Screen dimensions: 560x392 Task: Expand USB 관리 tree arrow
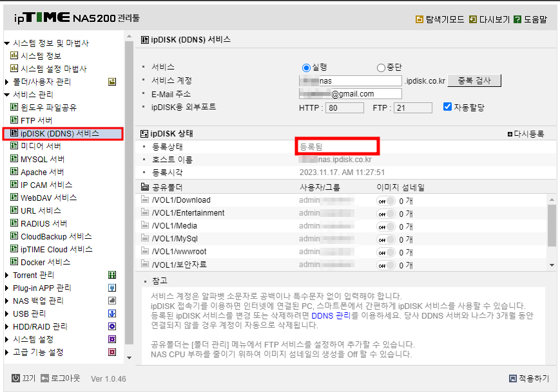tap(7, 314)
